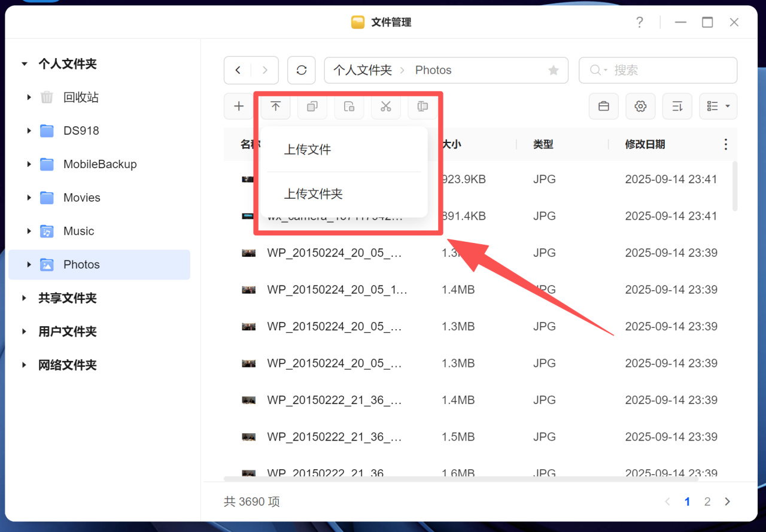
Task: Open the briefcase toolbox icon
Action: tap(604, 107)
